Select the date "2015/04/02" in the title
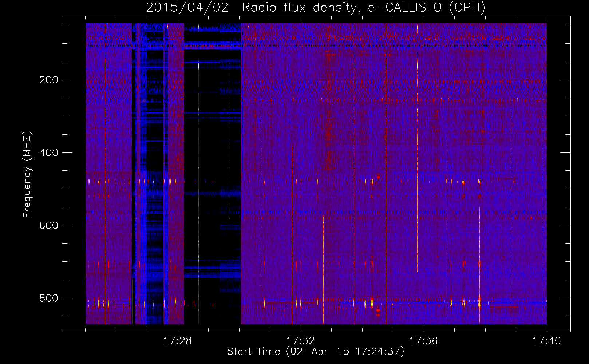589x364 pixels. [x=187, y=8]
